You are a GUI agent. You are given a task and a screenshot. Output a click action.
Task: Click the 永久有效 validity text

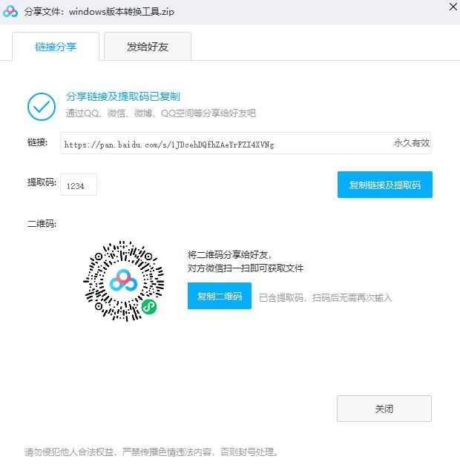(412, 142)
